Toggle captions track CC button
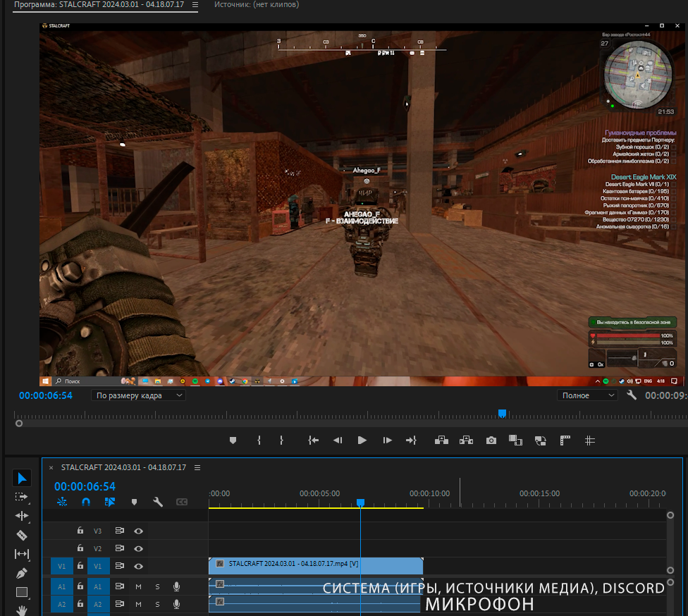Image resolution: width=688 pixels, height=616 pixels. 182,502
